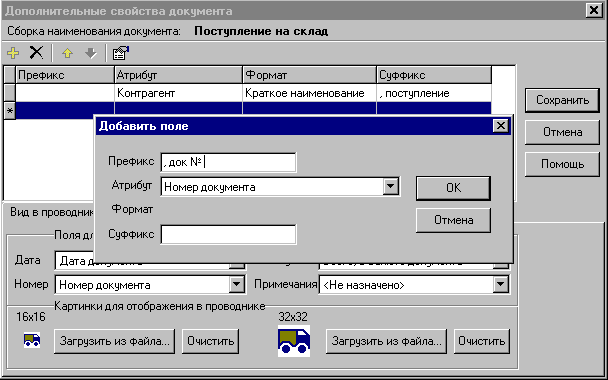
Task: Open the Номер dropdown arrow
Action: 236,285
